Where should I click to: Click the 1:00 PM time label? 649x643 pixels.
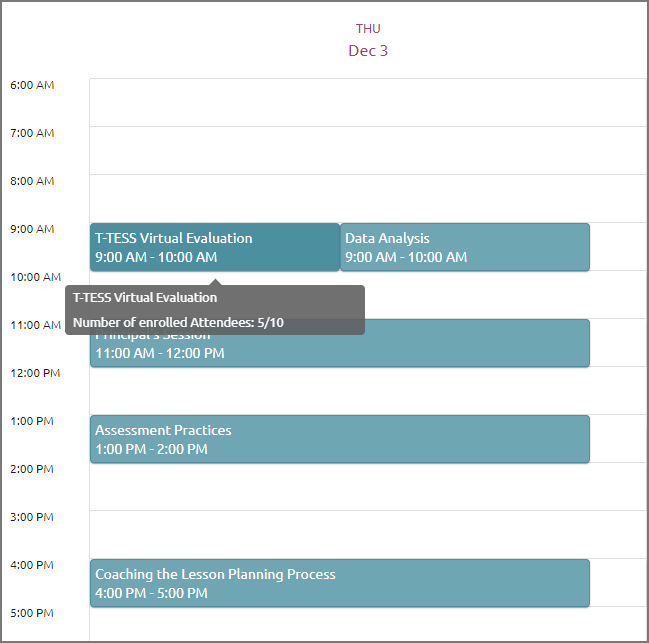pyautogui.click(x=32, y=421)
